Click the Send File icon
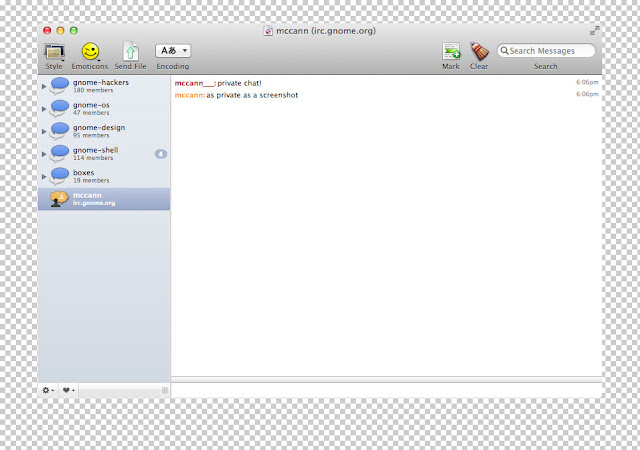Image resolution: width=640 pixels, height=450 pixels. coord(131,52)
